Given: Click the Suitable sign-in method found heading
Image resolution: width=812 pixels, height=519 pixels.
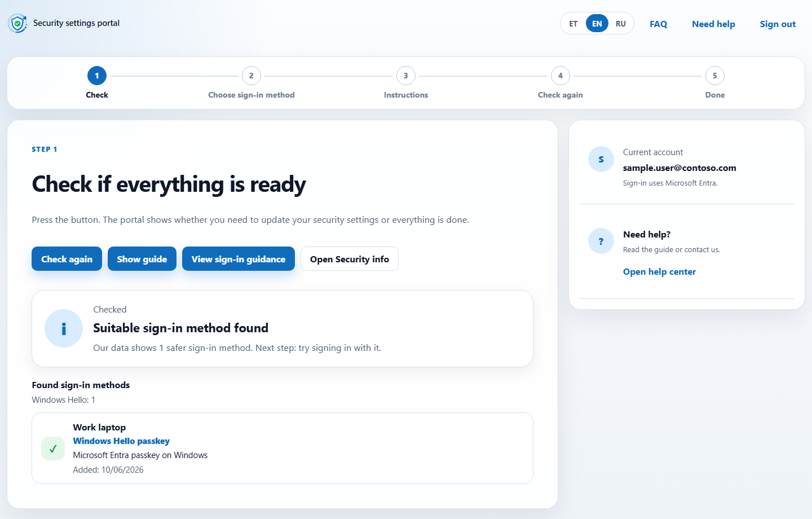Looking at the screenshot, I should tap(180, 328).
